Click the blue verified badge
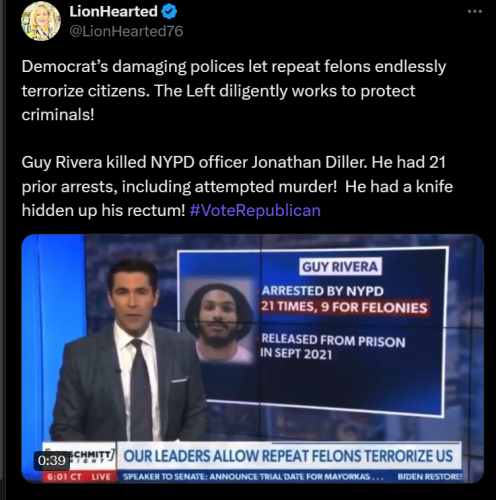Screen dimensions: 496x500 [x=169, y=12]
